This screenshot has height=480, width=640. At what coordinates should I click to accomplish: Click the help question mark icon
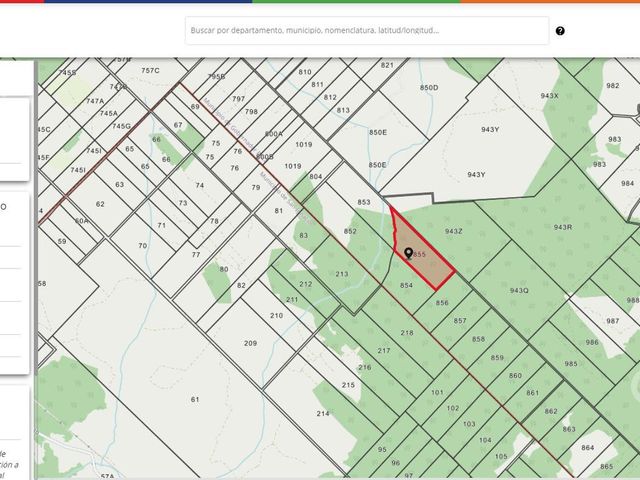point(560,31)
